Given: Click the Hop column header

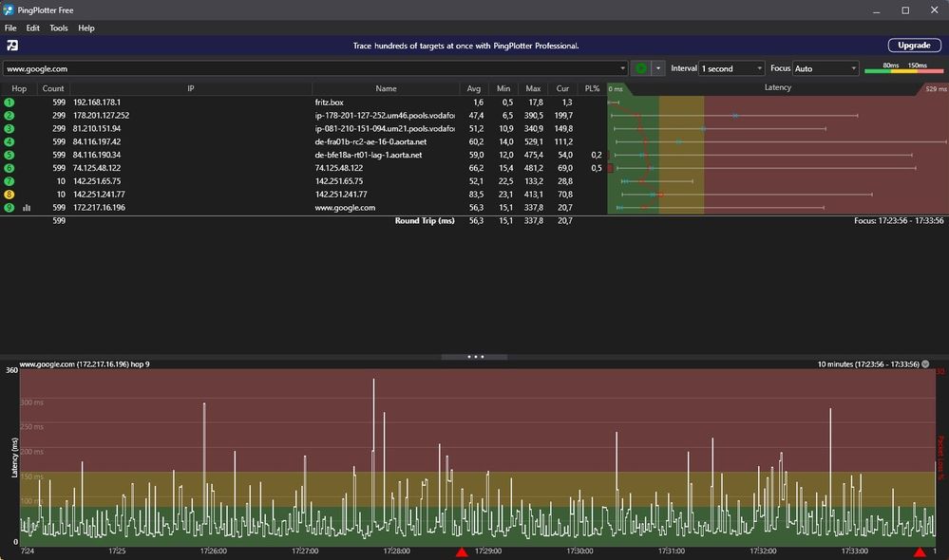Looking at the screenshot, I should 19,88.
